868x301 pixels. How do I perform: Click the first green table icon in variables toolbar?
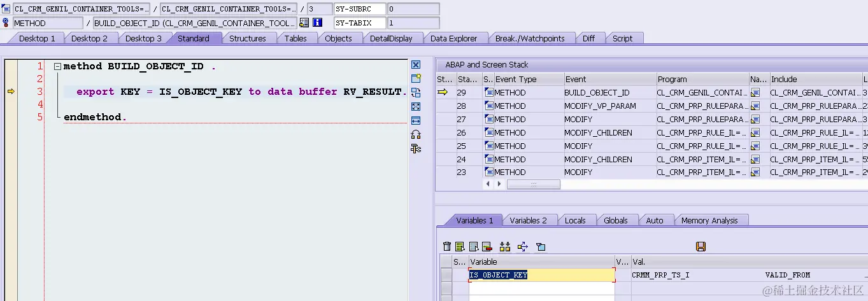coord(460,246)
